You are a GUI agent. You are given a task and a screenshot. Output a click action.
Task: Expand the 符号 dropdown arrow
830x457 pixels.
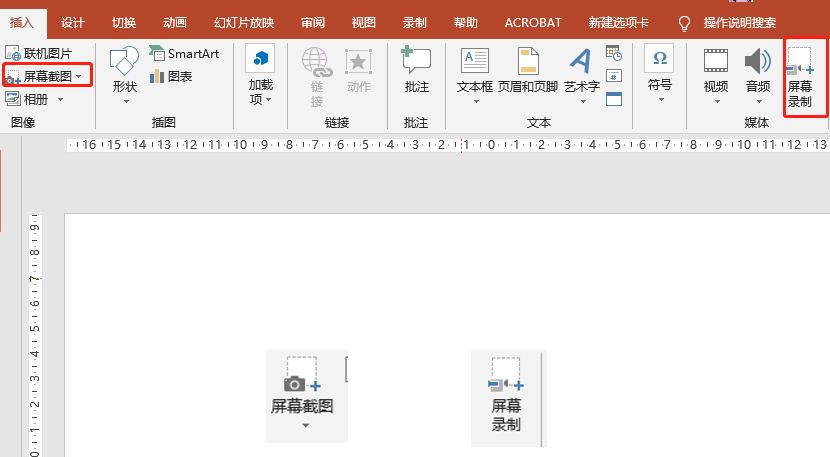pyautogui.click(x=661, y=100)
